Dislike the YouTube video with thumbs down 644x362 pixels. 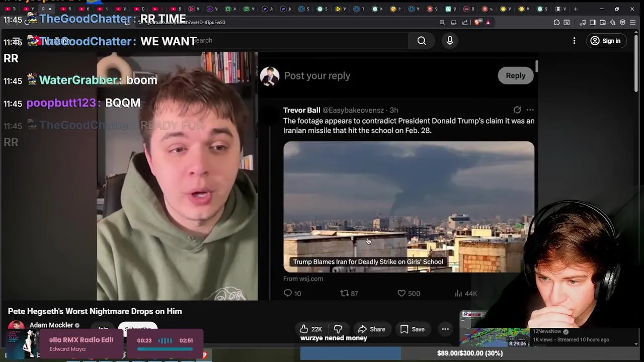[338, 329]
